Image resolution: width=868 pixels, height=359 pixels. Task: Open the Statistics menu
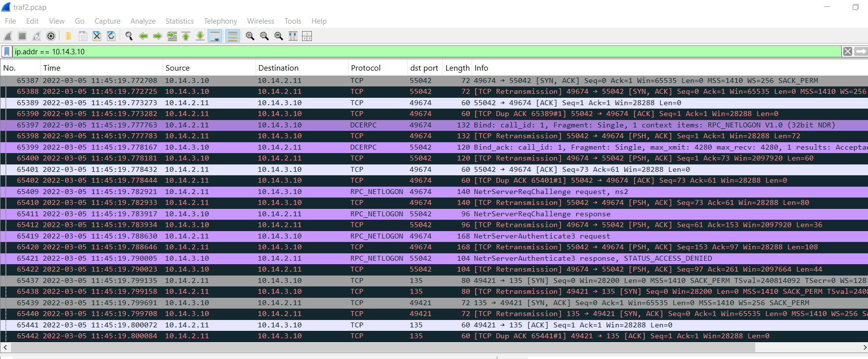179,21
